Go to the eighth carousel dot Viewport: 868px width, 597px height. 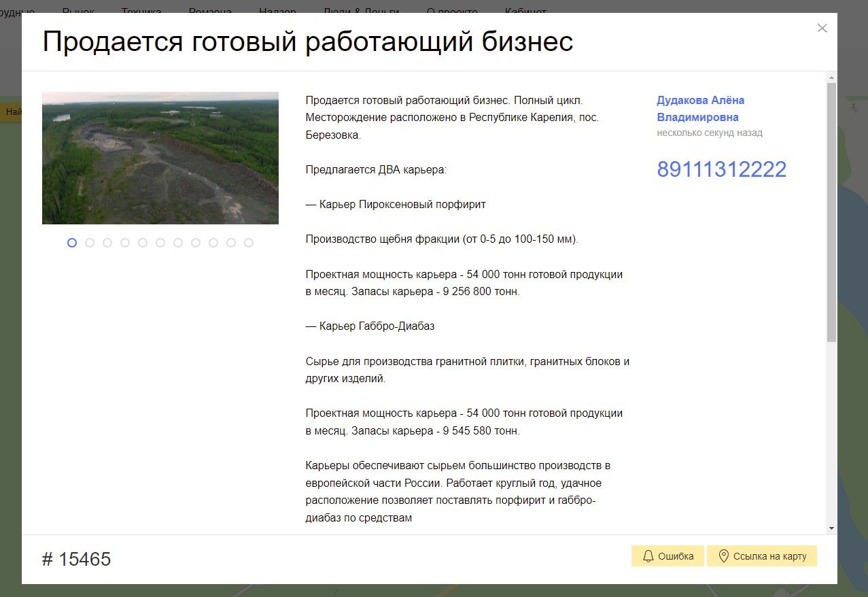(x=196, y=243)
